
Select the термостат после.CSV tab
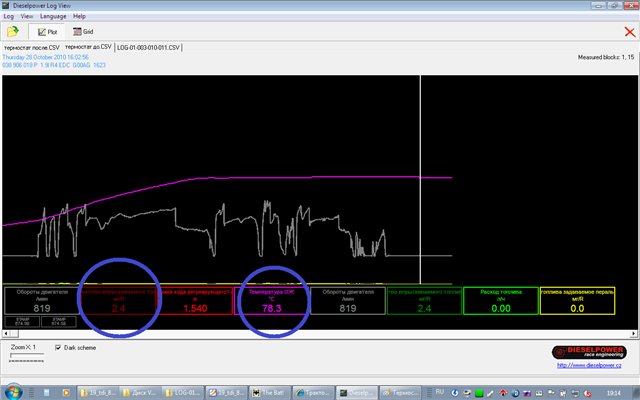click(31, 47)
